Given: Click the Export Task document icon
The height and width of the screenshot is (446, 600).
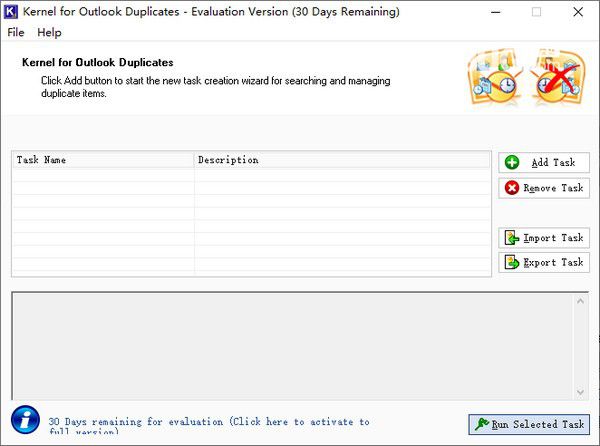Looking at the screenshot, I should click(512, 262).
